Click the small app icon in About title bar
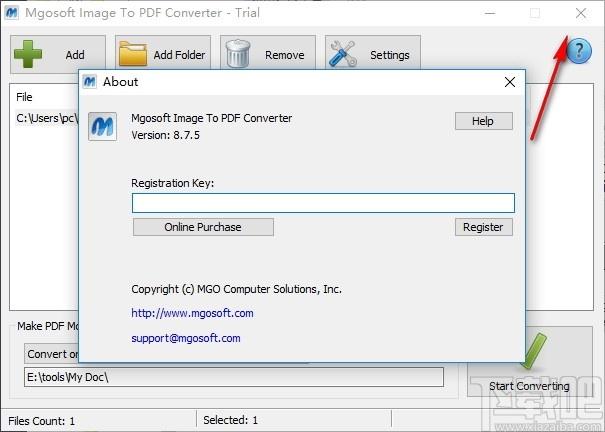This screenshot has width=605, height=432. [90, 82]
